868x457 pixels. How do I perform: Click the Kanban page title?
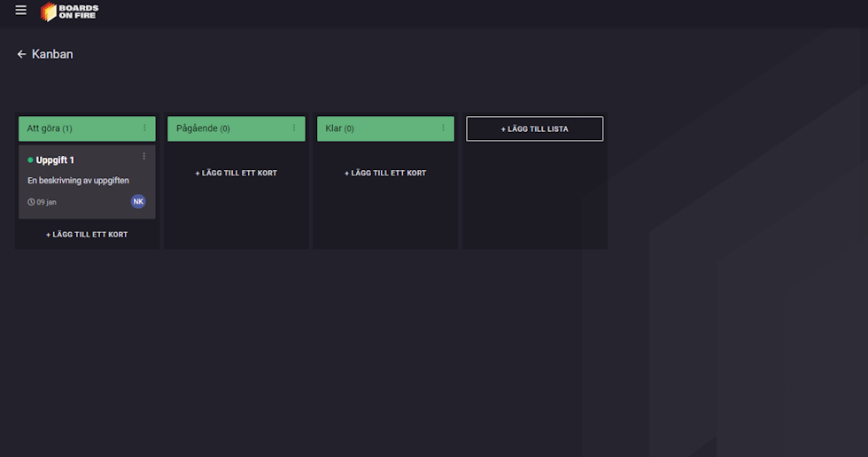coord(52,54)
